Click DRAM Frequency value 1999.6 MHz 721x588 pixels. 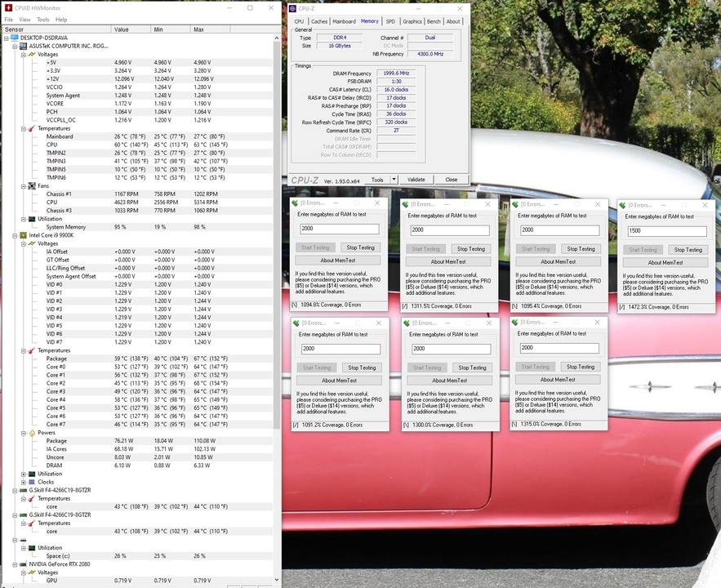(x=396, y=73)
